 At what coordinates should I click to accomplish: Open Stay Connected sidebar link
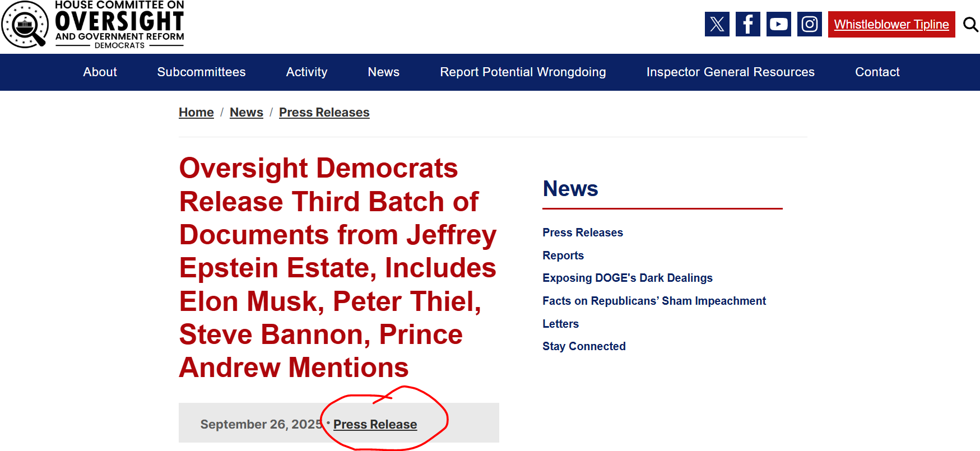[x=583, y=346]
